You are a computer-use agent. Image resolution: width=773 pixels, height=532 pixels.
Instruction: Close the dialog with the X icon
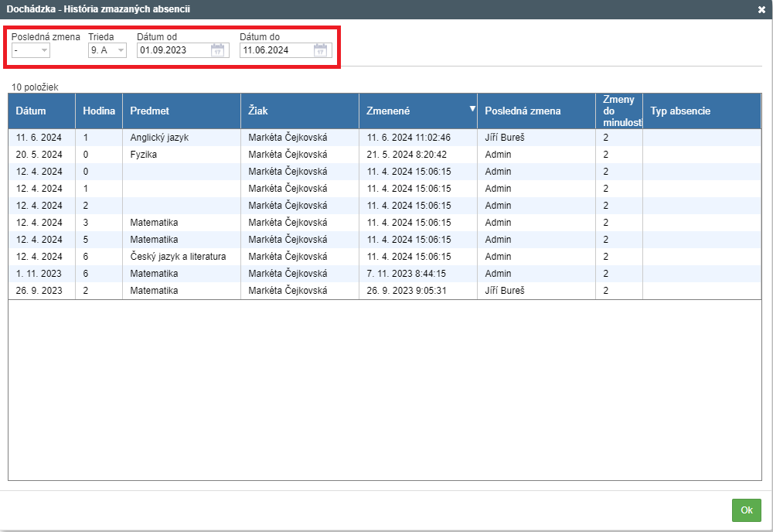761,9
